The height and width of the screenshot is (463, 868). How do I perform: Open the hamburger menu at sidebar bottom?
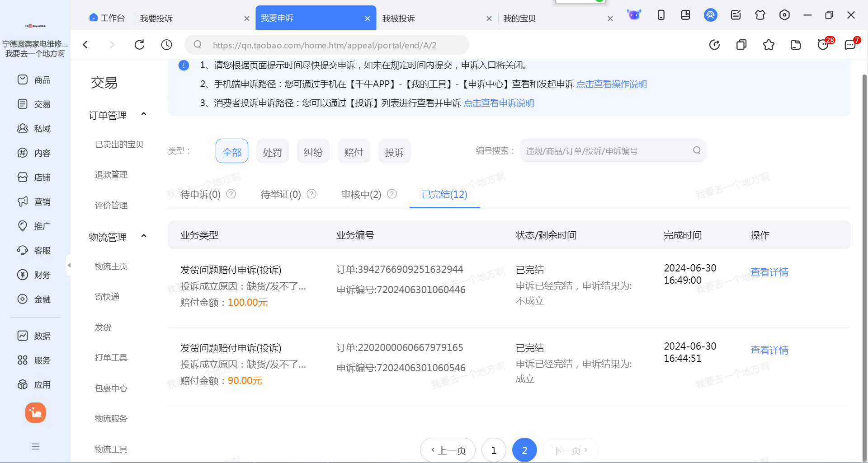[35, 447]
